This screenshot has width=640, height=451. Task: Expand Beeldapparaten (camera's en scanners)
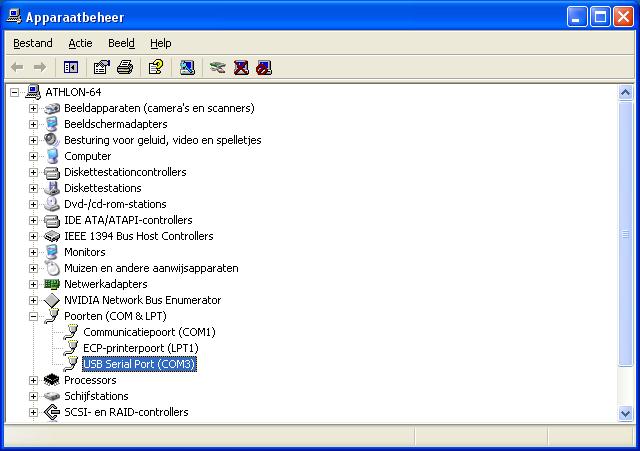[33, 109]
